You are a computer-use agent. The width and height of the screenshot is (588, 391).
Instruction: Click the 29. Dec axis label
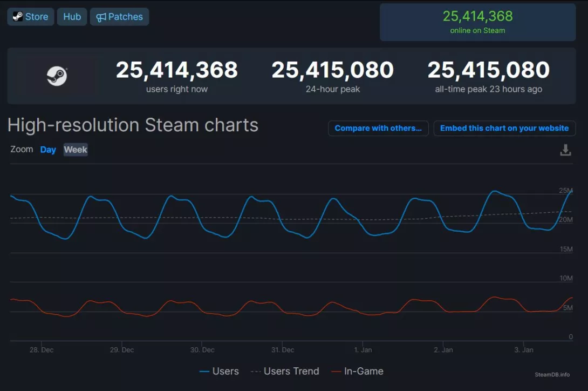tap(122, 350)
